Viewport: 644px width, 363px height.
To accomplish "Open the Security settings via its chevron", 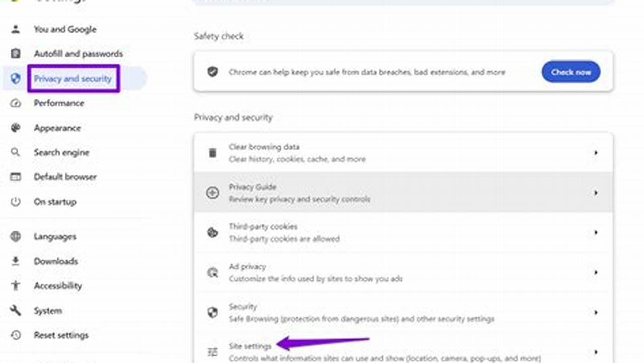I will pos(596,312).
